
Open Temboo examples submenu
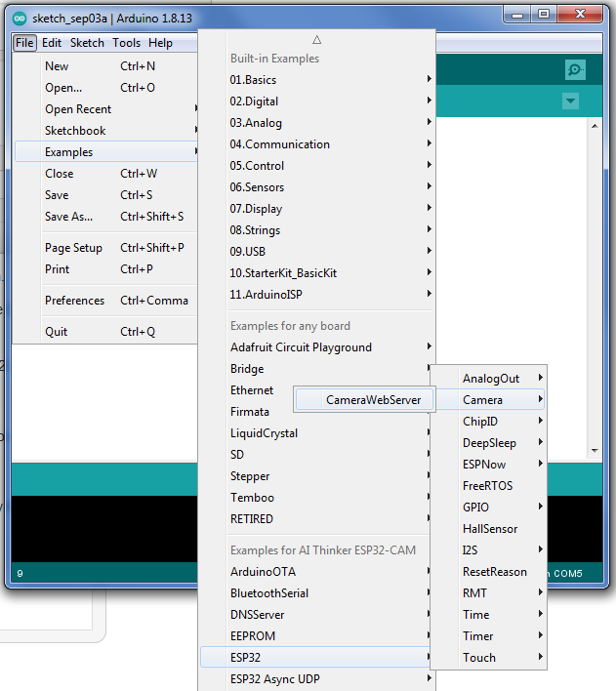pyautogui.click(x=315, y=498)
